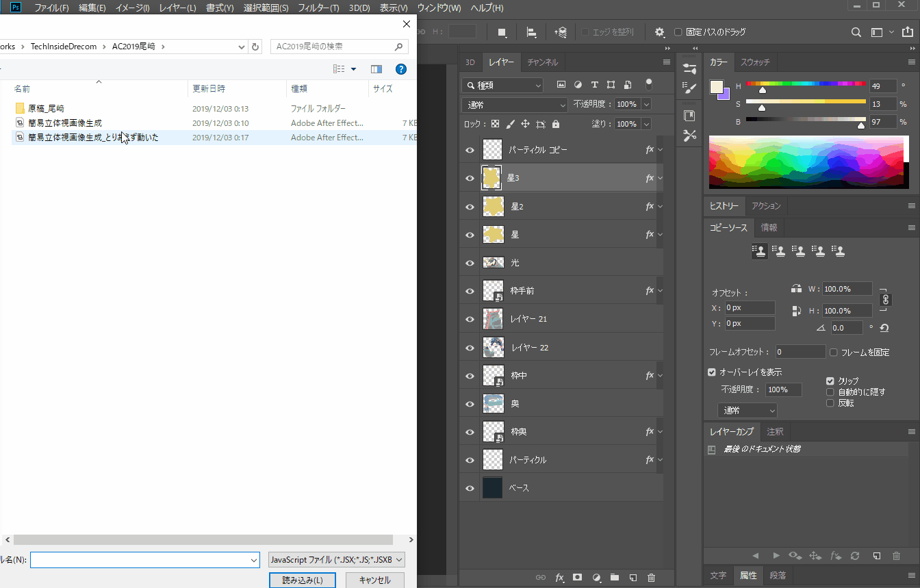Image resolution: width=920 pixels, height=588 pixels.
Task: Click the reset transform icon in clone source
Action: point(884,328)
